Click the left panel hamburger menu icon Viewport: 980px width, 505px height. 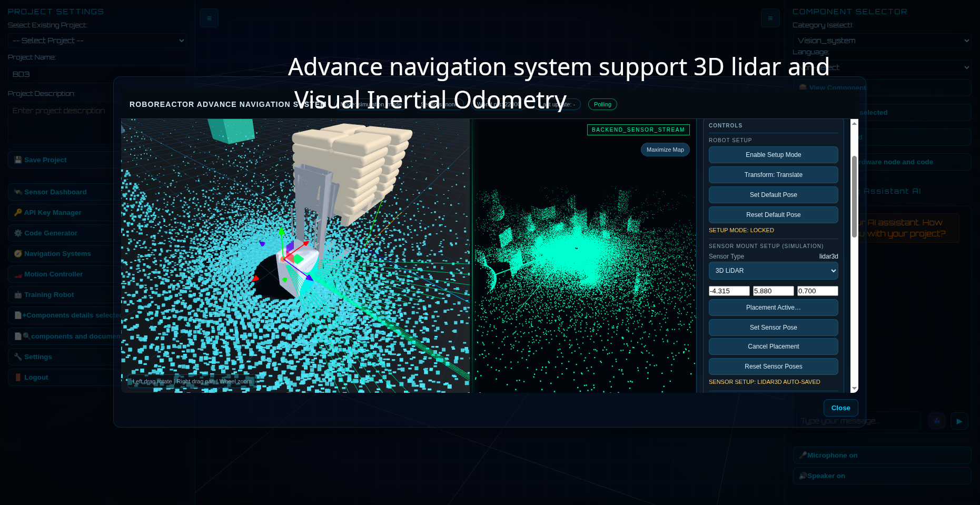tap(209, 18)
